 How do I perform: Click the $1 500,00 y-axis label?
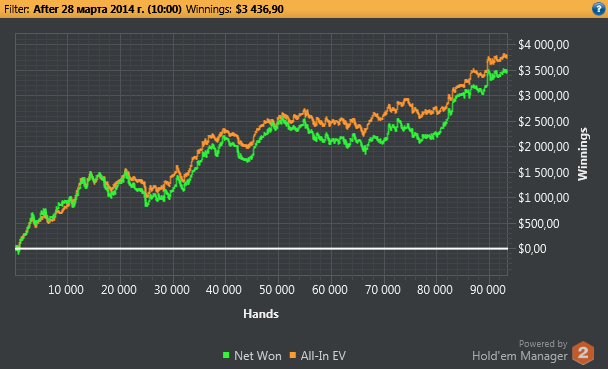click(x=544, y=172)
